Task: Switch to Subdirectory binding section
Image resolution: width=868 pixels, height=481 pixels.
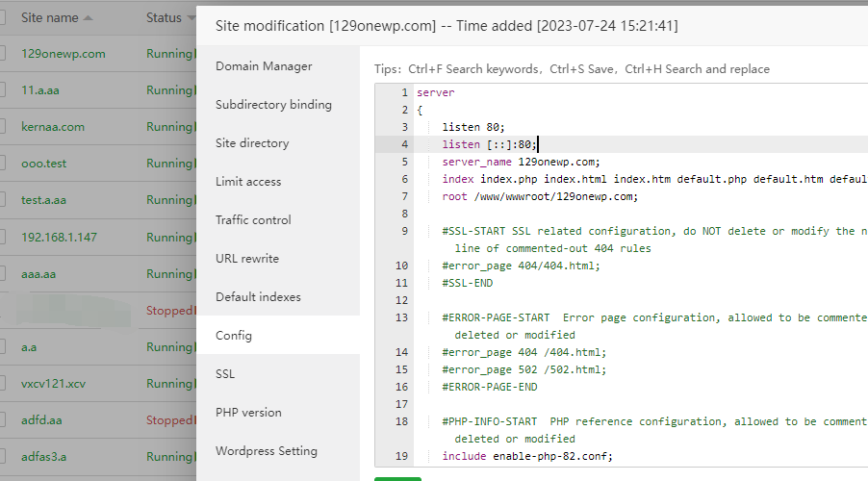Action: pos(273,105)
